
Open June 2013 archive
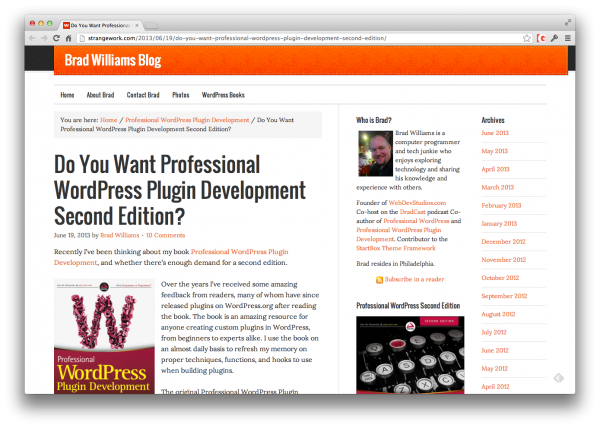point(495,133)
